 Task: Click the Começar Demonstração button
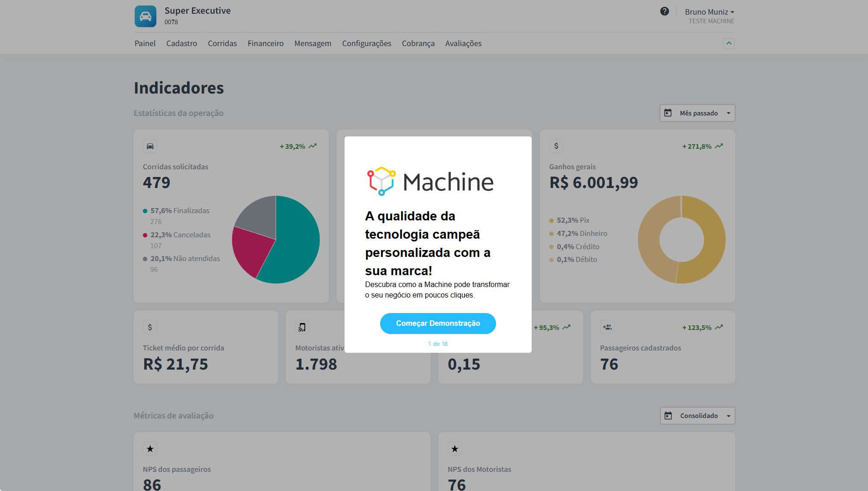pos(438,324)
